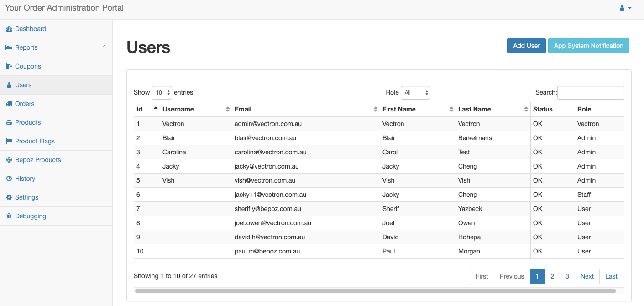Click the horizontal scrollbar under the table
The width and height of the screenshot is (644, 306).
(375, 291)
